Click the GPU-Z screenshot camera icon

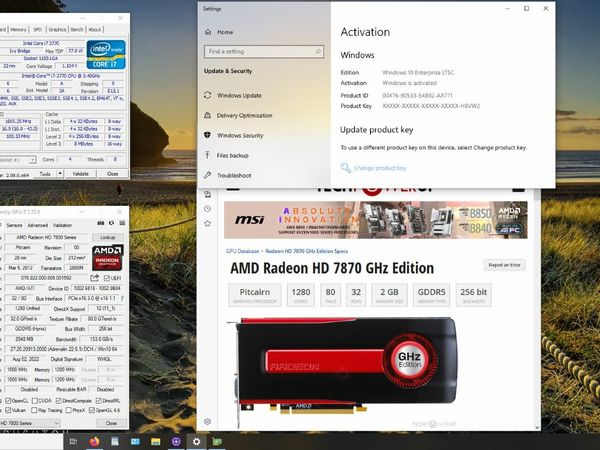click(101, 223)
